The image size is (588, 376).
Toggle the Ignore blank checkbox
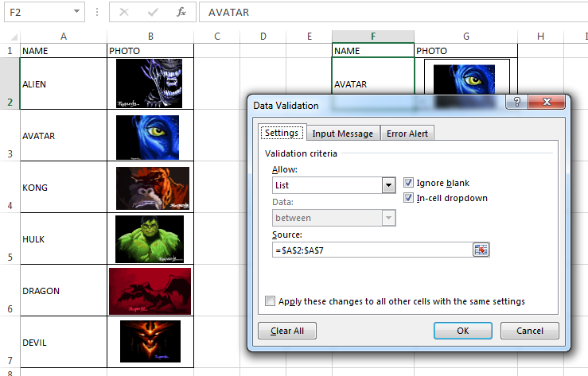coord(408,183)
